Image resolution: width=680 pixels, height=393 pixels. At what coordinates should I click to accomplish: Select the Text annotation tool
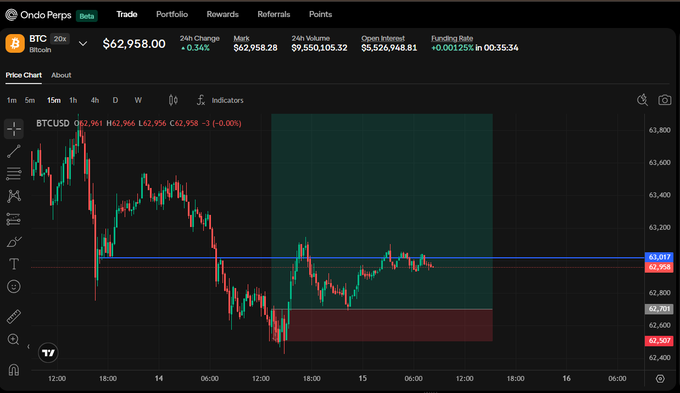[14, 264]
